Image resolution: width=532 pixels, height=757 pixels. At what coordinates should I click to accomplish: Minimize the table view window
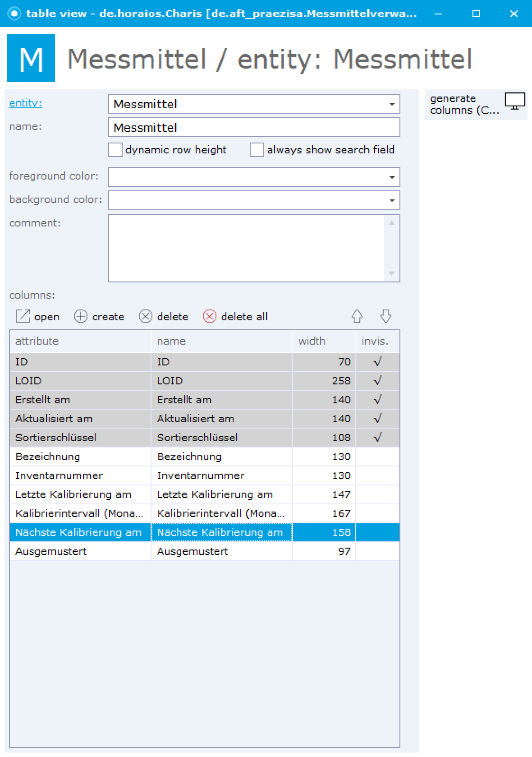coord(438,14)
